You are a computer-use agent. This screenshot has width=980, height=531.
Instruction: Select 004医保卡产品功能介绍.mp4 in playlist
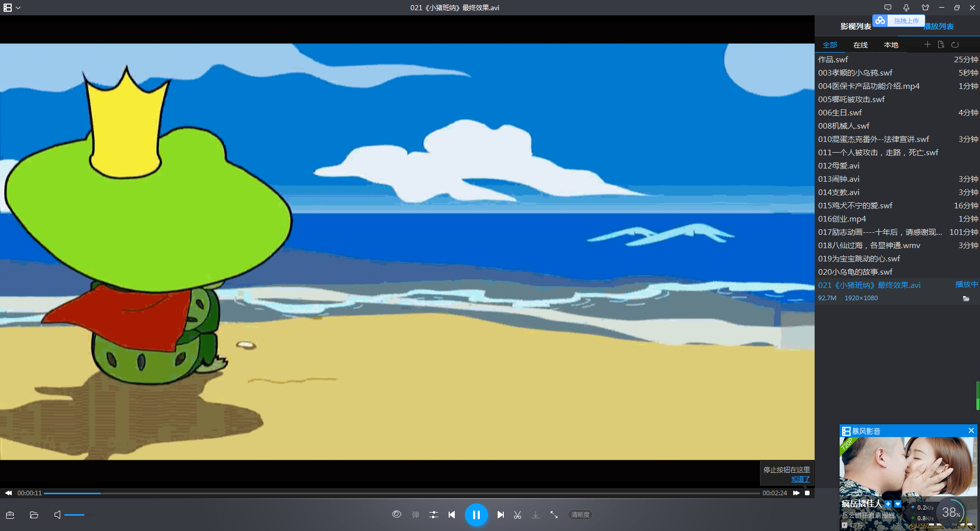(897, 86)
